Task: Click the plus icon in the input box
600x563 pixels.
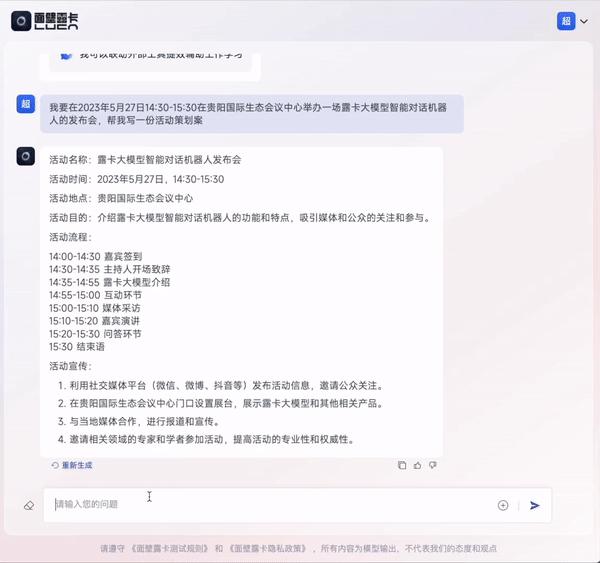Action: point(503,505)
